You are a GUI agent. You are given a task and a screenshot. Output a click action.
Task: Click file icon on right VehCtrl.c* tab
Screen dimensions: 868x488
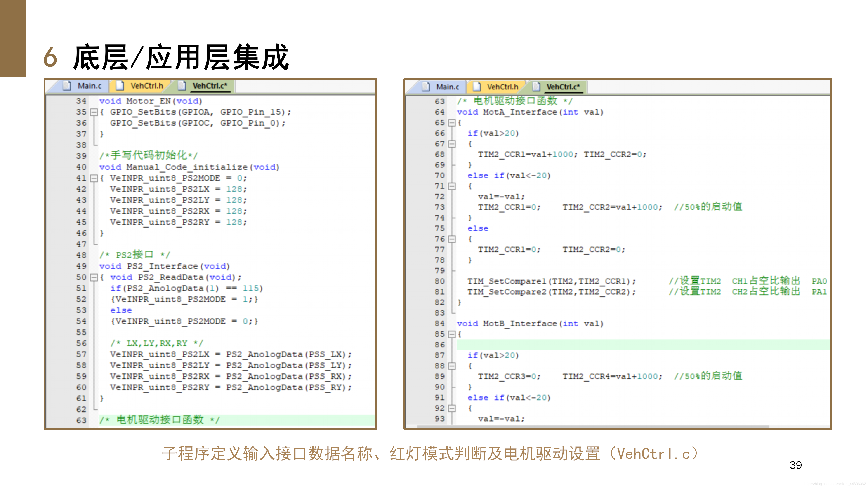(x=536, y=87)
